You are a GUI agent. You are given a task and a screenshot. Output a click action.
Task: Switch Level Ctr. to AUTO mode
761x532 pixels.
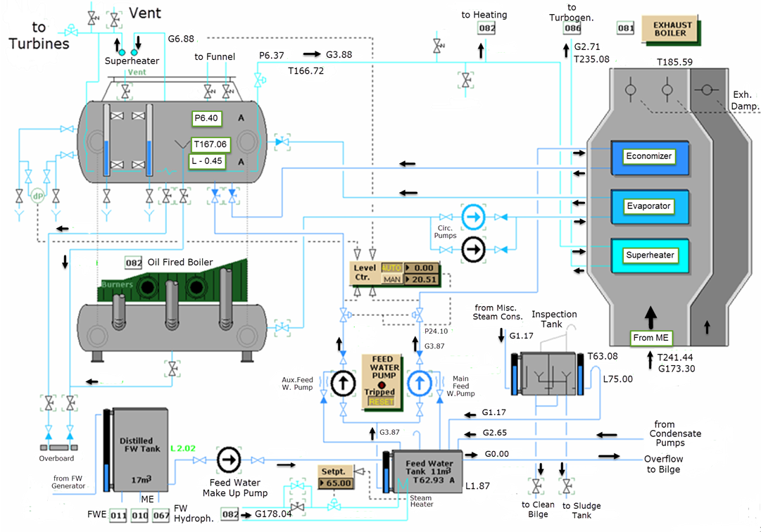[391, 267]
